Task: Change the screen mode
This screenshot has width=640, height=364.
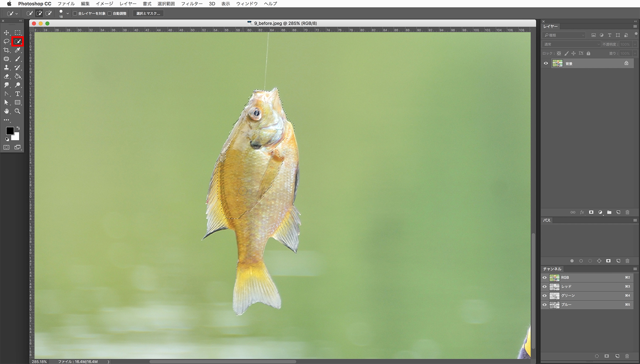Action: point(17,147)
